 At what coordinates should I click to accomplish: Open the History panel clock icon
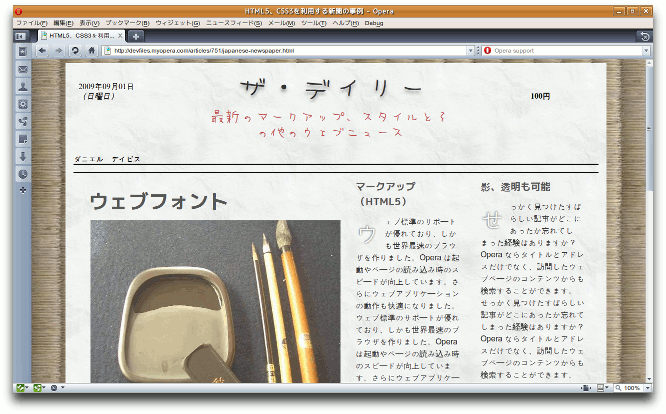(x=23, y=174)
